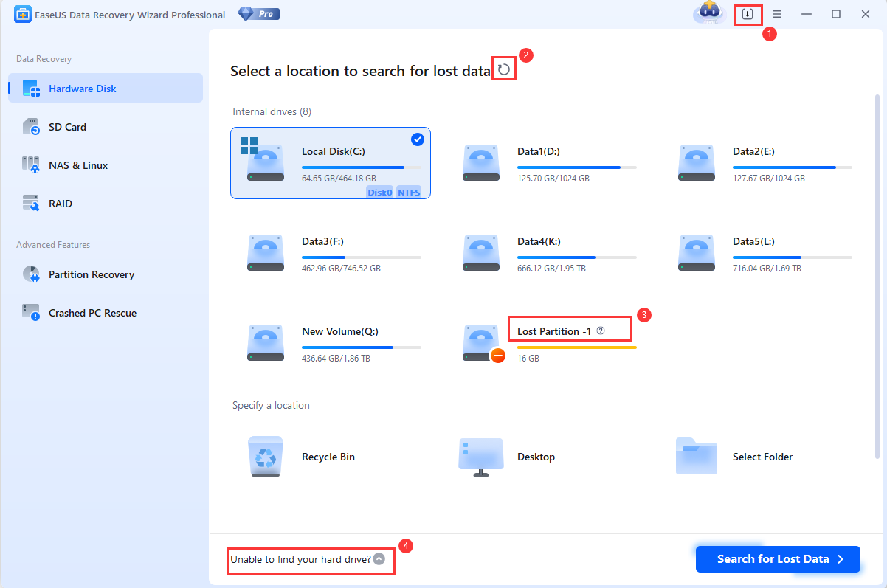
Task: Click the robot assistant icon
Action: pyautogui.click(x=709, y=13)
